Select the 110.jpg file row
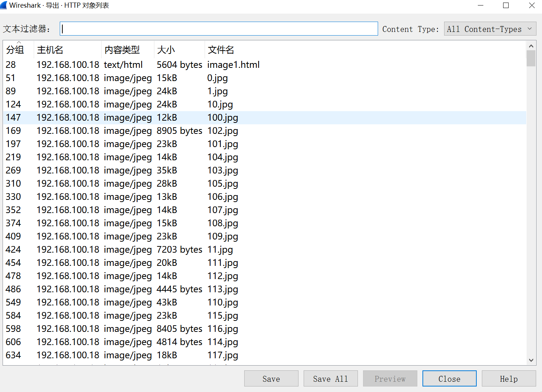Image resolution: width=542 pixels, height=392 pixels. [265, 302]
